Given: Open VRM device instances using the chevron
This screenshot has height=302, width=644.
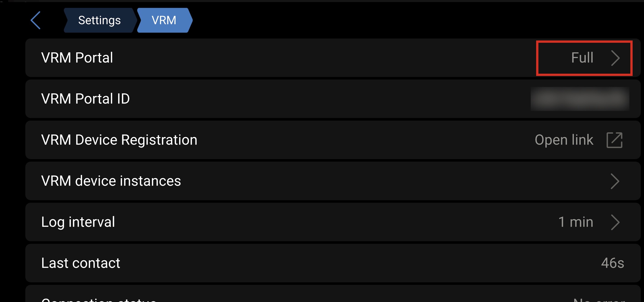Looking at the screenshot, I should [615, 181].
